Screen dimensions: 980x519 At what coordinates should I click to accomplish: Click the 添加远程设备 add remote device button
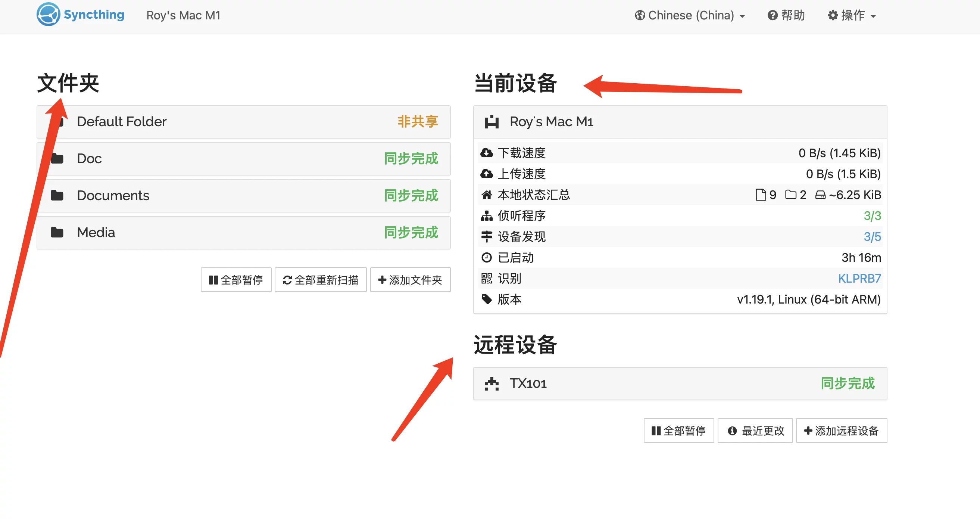pos(841,431)
